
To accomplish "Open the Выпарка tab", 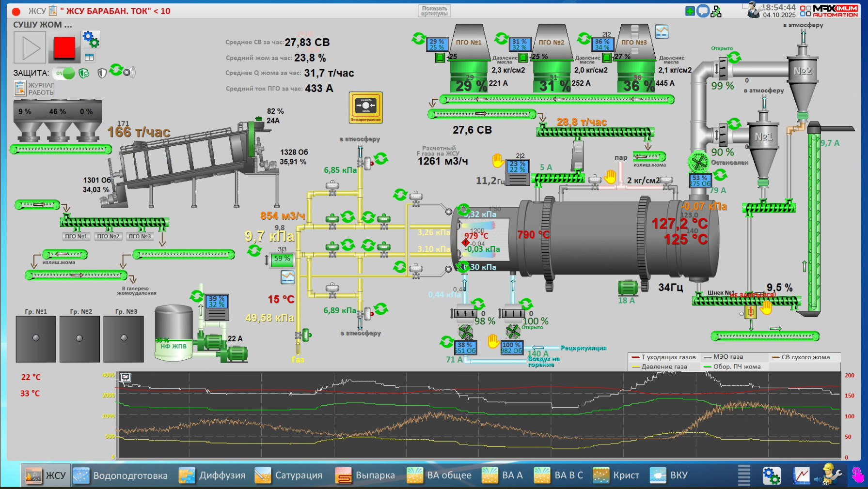I will click(x=365, y=475).
